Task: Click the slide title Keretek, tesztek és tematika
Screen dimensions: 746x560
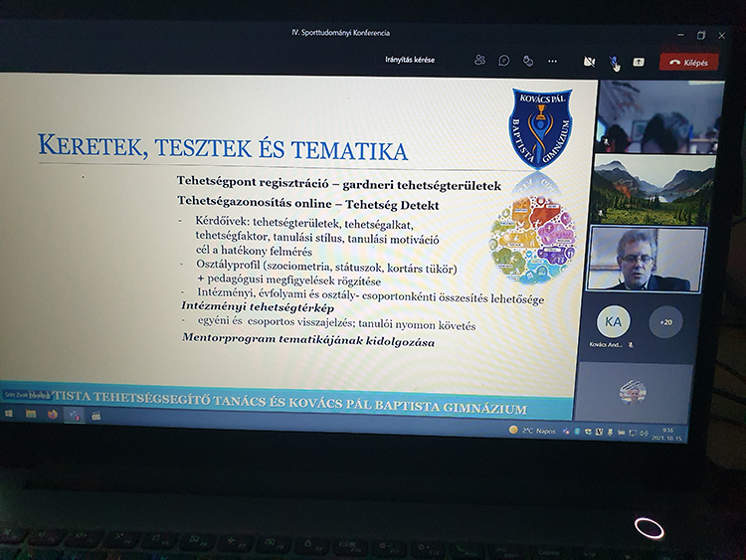Action: [223, 147]
